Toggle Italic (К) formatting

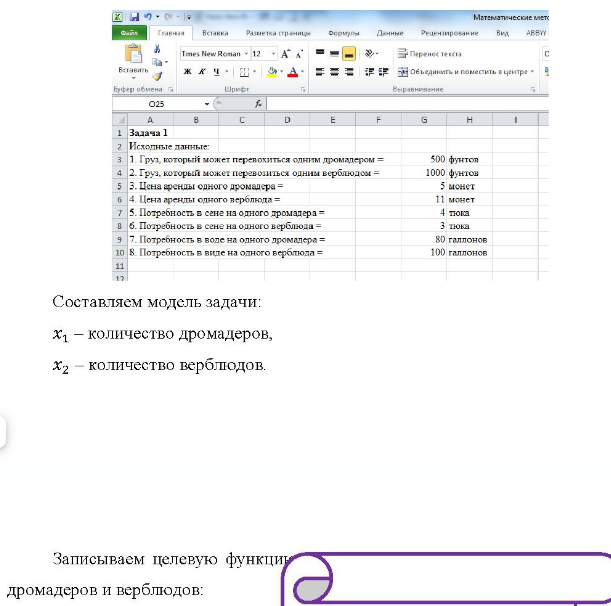202,72
